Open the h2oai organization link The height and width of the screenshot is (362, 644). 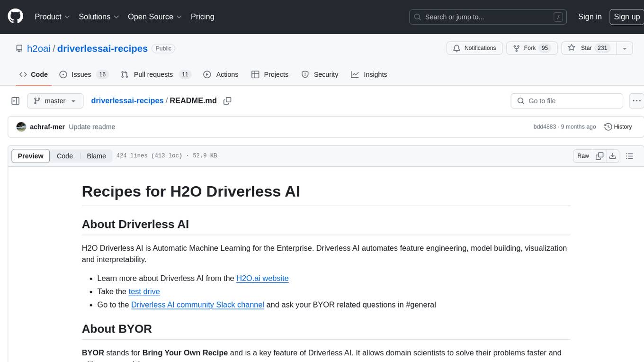pos(39,48)
